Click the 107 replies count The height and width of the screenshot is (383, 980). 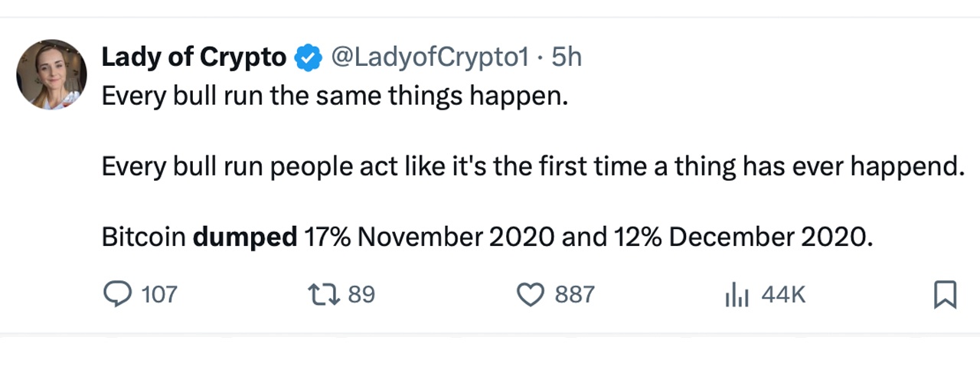[x=159, y=294]
